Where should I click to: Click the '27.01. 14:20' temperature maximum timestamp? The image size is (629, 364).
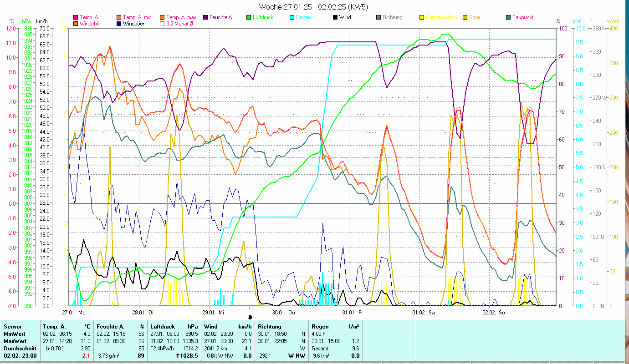[x=58, y=341]
